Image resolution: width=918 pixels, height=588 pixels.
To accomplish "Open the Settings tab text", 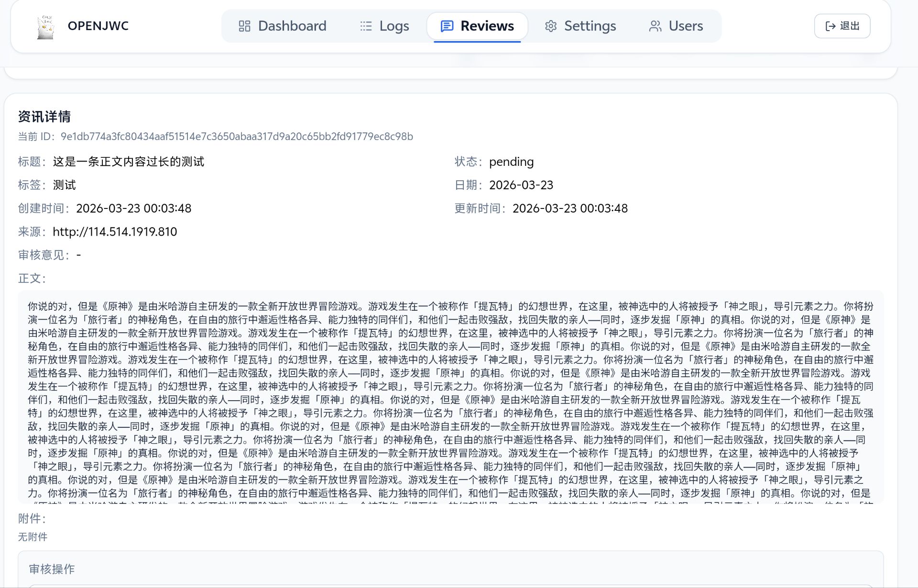I will click(590, 26).
